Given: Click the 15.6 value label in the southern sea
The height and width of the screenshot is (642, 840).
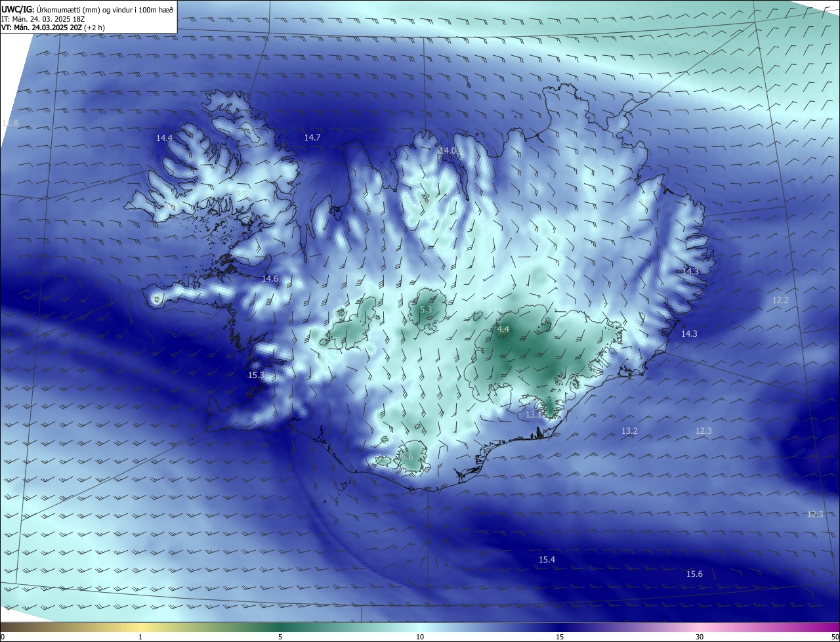Looking at the screenshot, I should pos(694,574).
